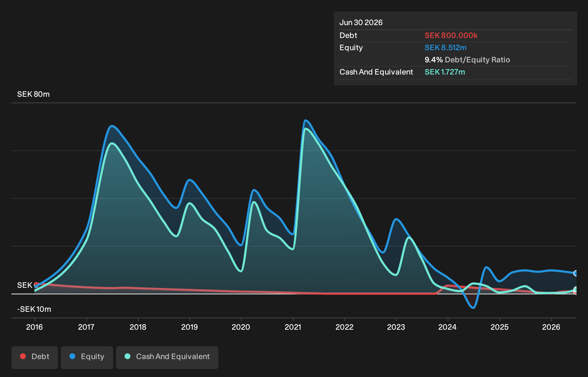Click the red Debt legend dot

coord(23,356)
